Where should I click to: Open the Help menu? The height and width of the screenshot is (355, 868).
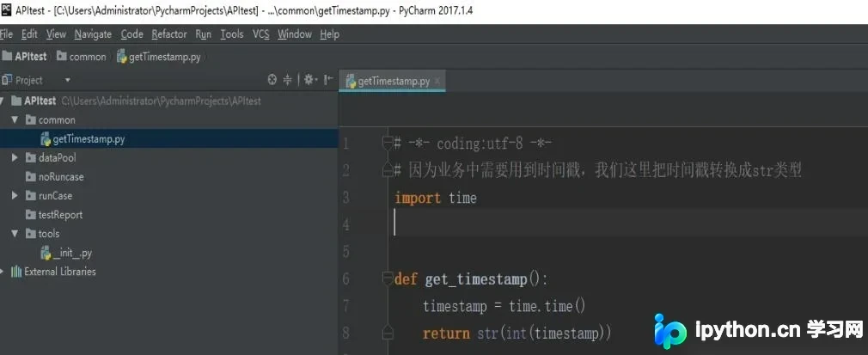pyautogui.click(x=329, y=34)
